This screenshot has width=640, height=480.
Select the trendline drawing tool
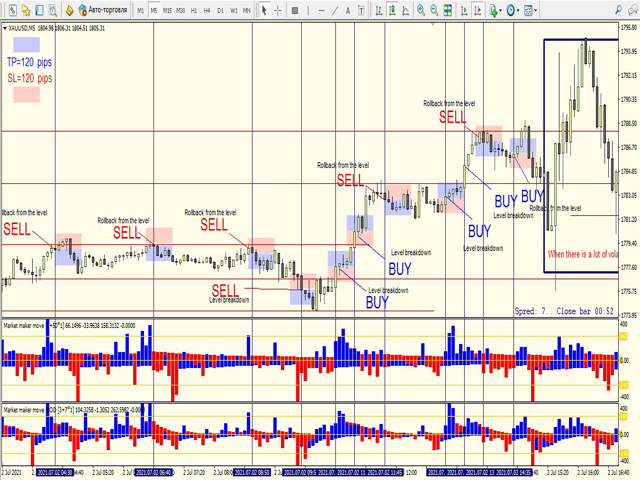pyautogui.click(x=335, y=10)
